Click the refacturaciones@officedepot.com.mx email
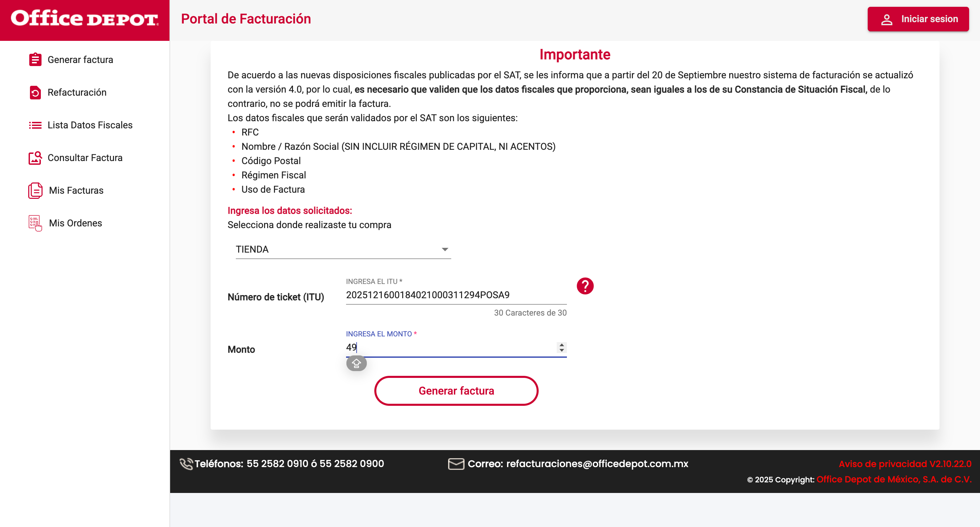Screen dimensions: 980x527 click(597, 464)
